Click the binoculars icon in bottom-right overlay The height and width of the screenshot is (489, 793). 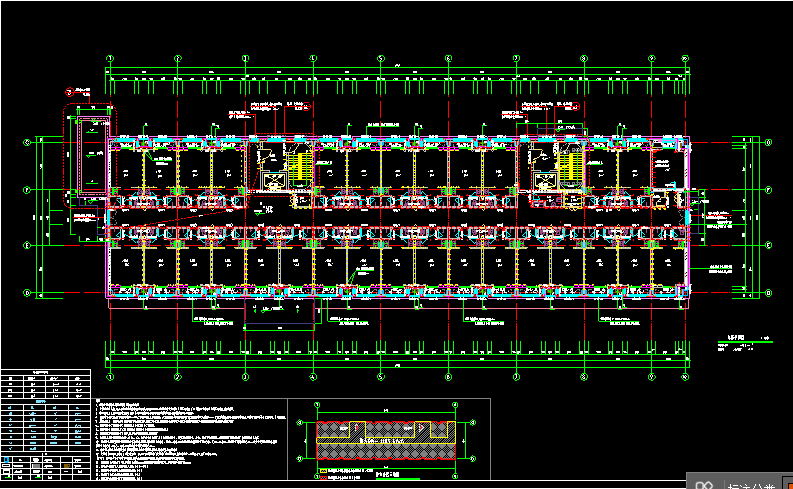click(706, 484)
